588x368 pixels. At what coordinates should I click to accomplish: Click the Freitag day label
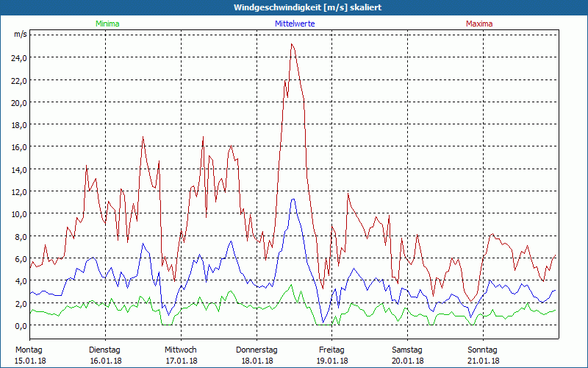(x=332, y=350)
